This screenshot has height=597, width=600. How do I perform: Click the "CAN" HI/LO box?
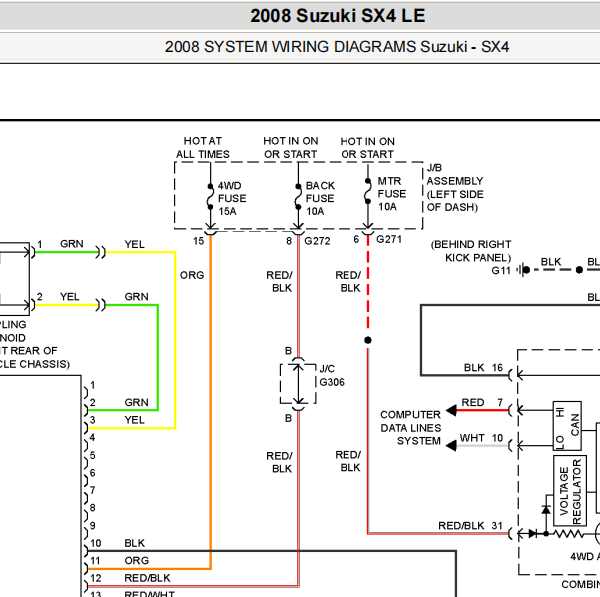[x=567, y=426]
